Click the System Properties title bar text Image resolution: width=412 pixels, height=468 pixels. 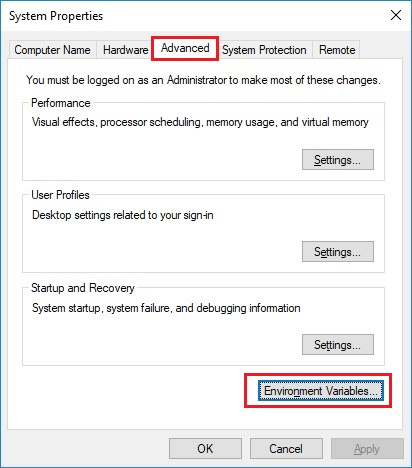[56, 16]
